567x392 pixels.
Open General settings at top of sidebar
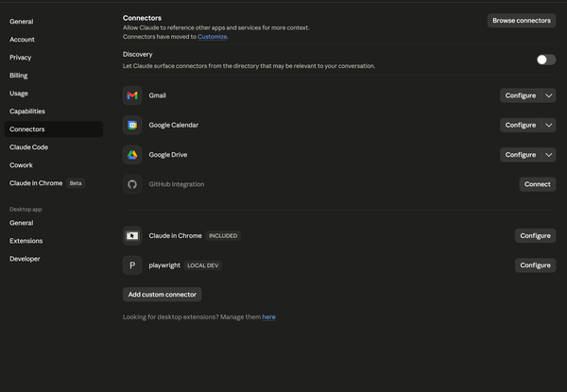54,22
